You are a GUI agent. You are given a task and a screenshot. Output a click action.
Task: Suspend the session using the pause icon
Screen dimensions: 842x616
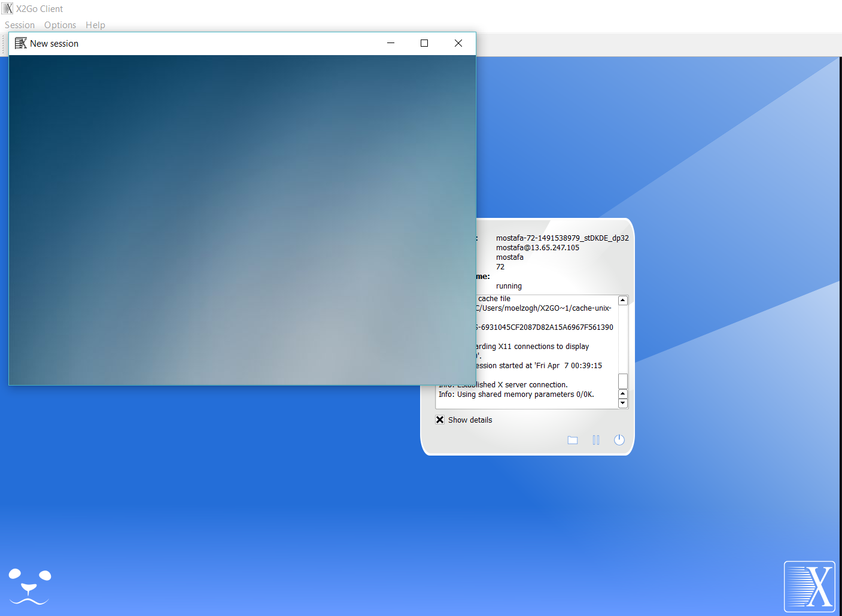(595, 440)
